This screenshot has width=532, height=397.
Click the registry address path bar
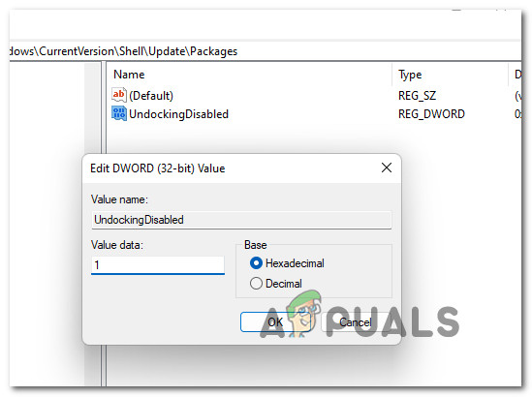(x=266, y=51)
